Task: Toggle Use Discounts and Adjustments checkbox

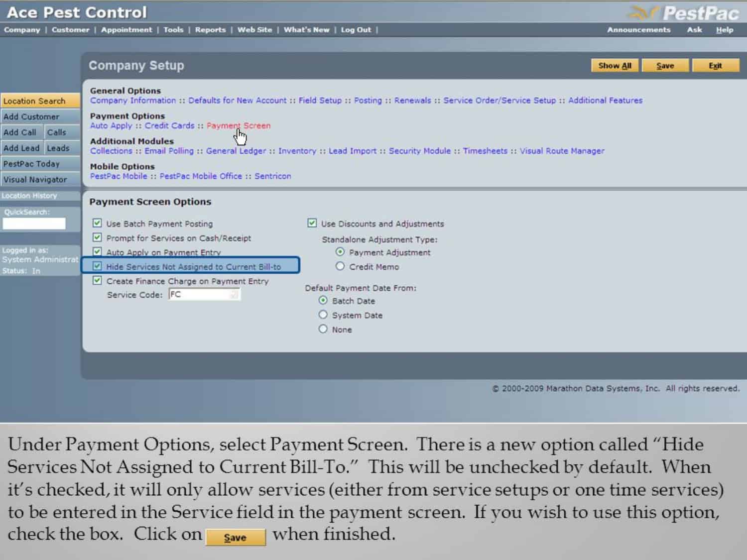Action: coord(312,223)
